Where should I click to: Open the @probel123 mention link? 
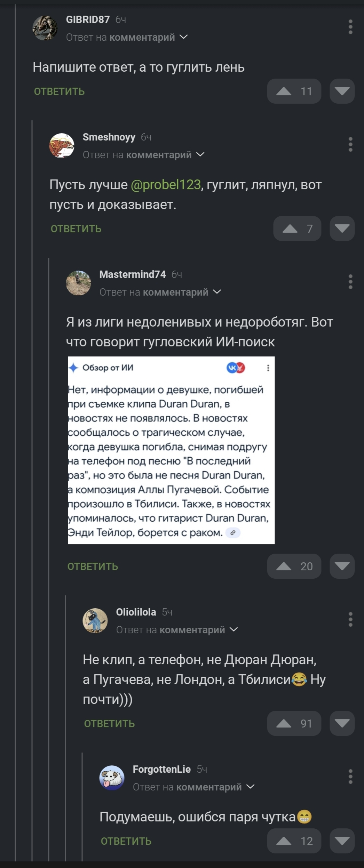point(166,185)
